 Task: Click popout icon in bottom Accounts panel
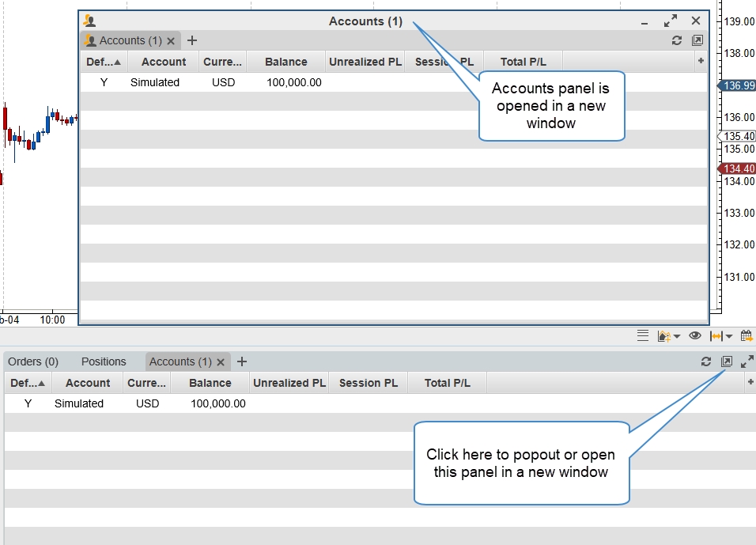727,361
